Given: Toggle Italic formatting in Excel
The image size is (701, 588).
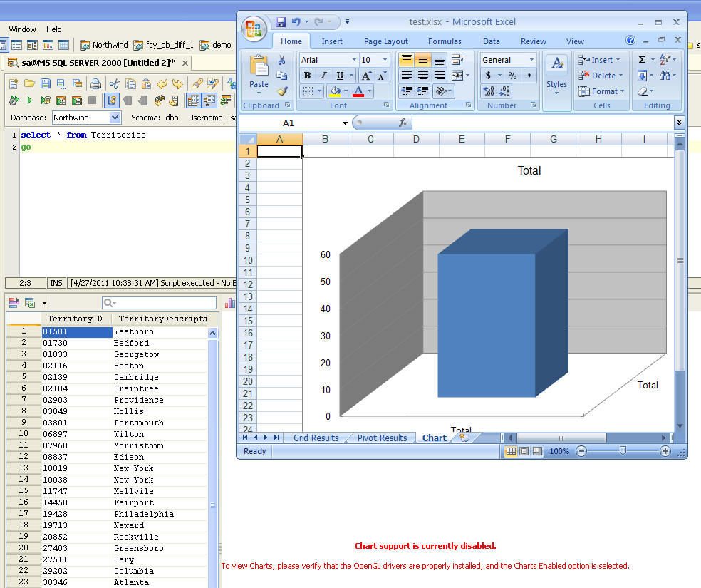Looking at the screenshot, I should click(323, 76).
